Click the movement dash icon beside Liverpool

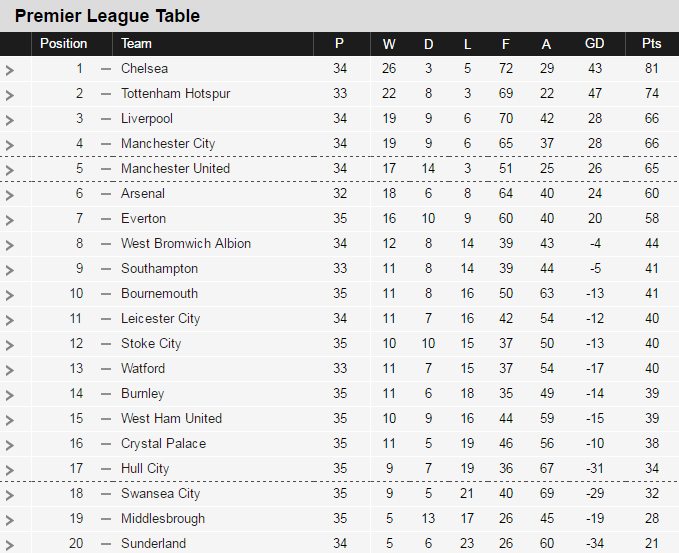106,119
